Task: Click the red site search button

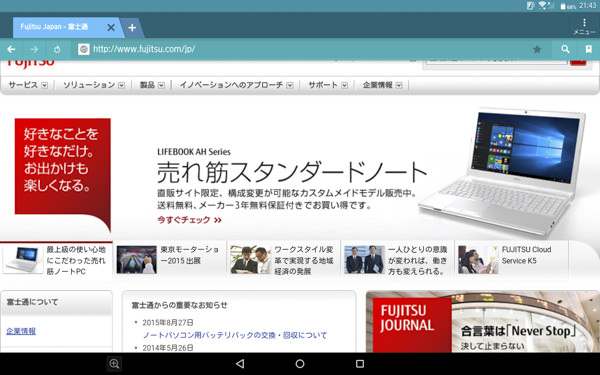Action: [578, 62]
